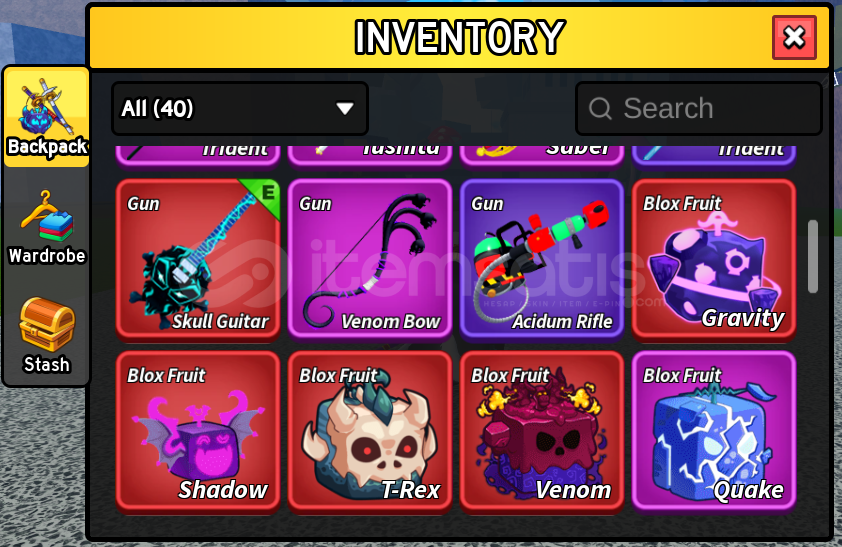Select the Skull Guitar gun item
842x547 pixels.
198,260
